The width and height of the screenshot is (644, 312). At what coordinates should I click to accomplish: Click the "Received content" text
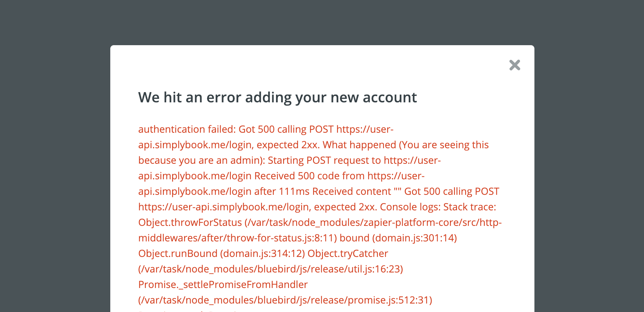pyautogui.click(x=352, y=191)
